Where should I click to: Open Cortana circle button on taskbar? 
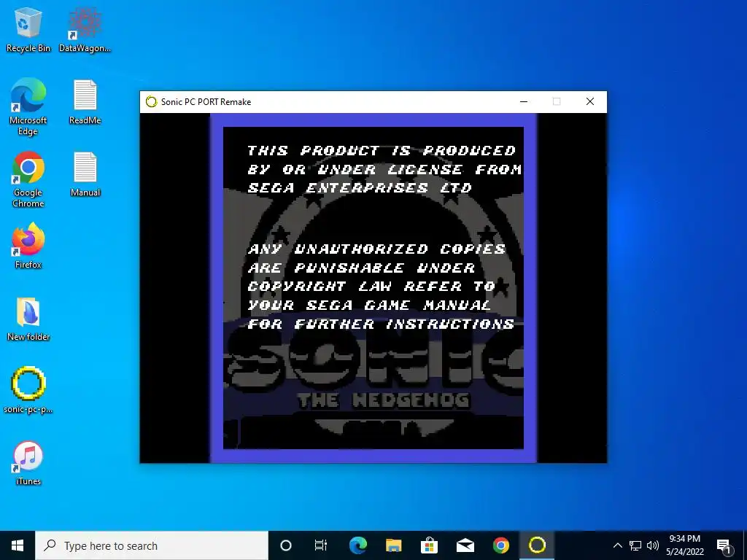(x=286, y=545)
